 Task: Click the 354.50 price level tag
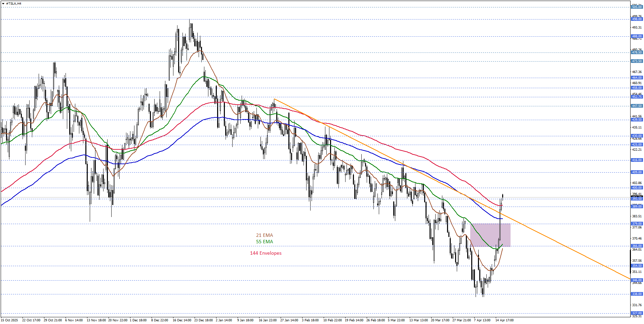point(637,266)
